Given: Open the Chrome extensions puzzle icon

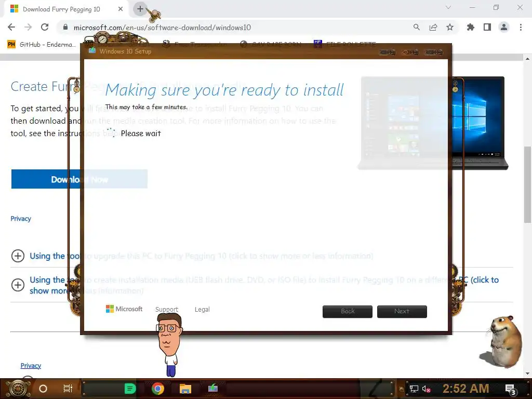Looking at the screenshot, I should coord(471,28).
